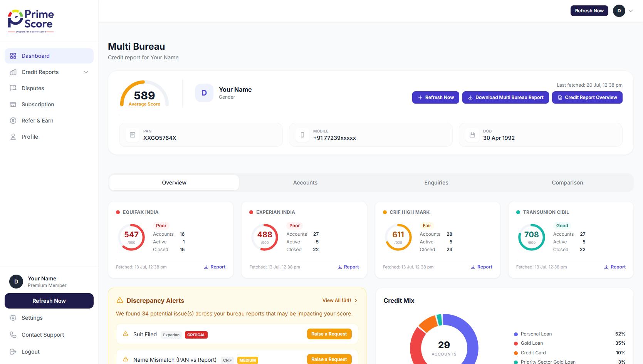Click the Logout exit icon
Viewport: 643px width, 364px height.
[13, 352]
